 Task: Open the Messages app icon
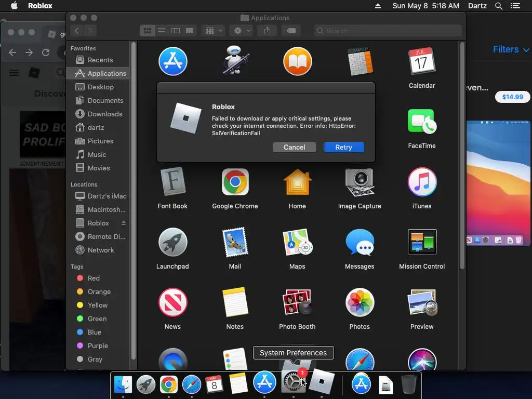coord(360,242)
